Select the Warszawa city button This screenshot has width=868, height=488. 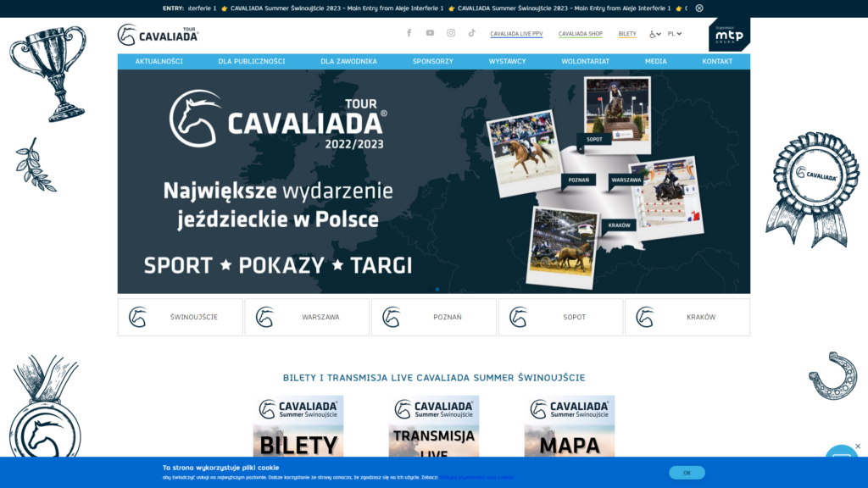pos(307,317)
